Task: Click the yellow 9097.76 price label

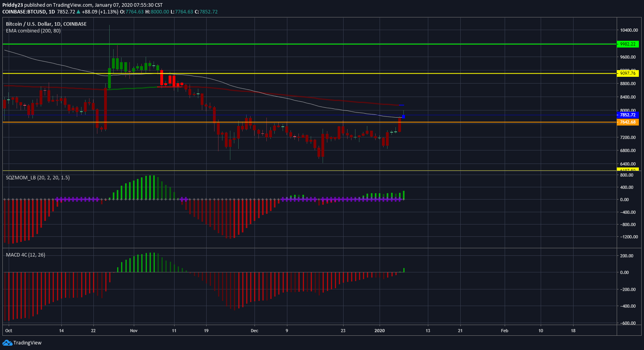Action: [x=628, y=73]
